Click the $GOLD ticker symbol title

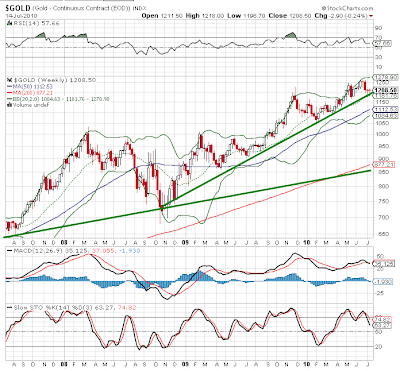coord(18,8)
